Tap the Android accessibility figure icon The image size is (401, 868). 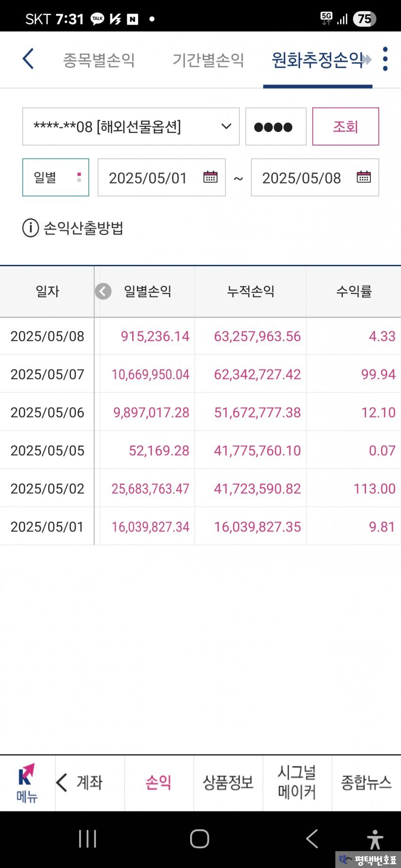tap(375, 839)
